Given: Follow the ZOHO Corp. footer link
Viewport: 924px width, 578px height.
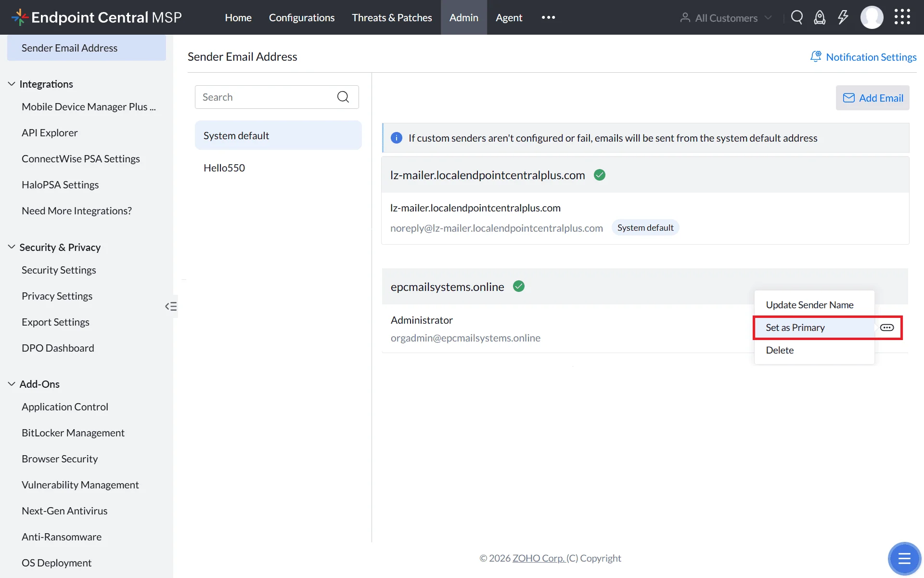Looking at the screenshot, I should [x=538, y=558].
